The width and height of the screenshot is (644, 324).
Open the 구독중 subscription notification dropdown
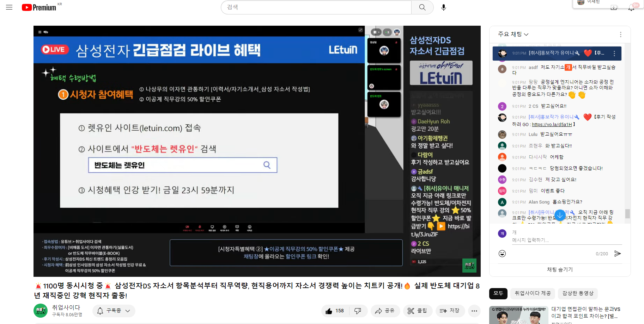114,311
